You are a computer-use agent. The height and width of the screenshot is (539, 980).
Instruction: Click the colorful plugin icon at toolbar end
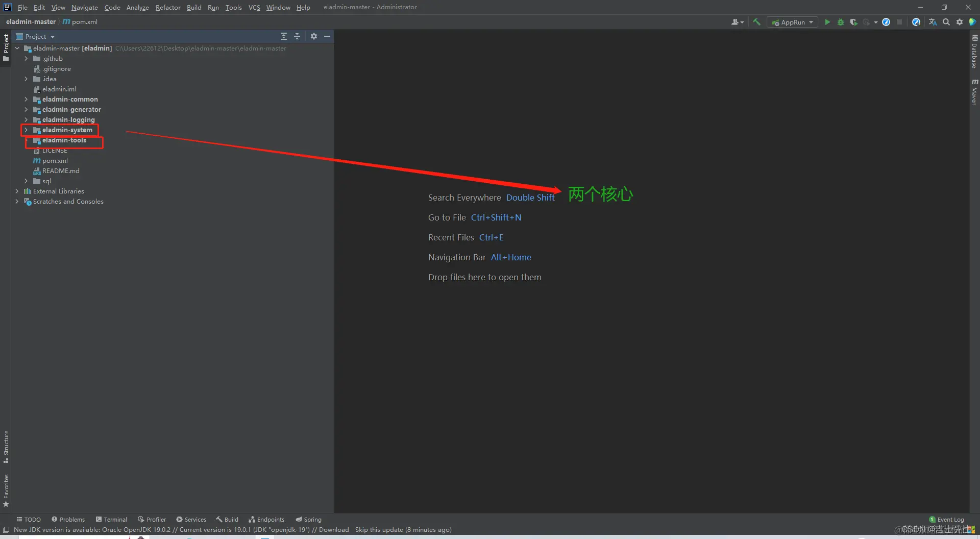(x=972, y=22)
